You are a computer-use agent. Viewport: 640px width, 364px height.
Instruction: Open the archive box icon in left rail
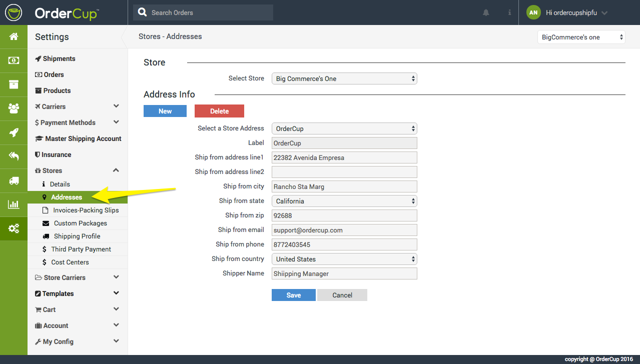[x=14, y=84]
